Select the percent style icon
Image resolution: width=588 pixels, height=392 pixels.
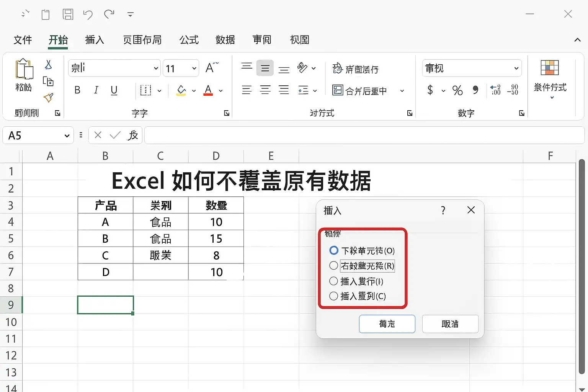pyautogui.click(x=457, y=90)
